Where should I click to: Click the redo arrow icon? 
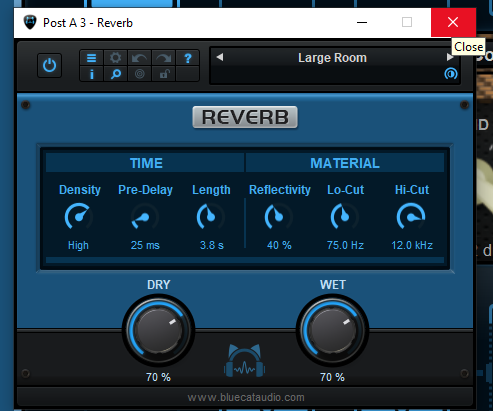click(x=163, y=58)
